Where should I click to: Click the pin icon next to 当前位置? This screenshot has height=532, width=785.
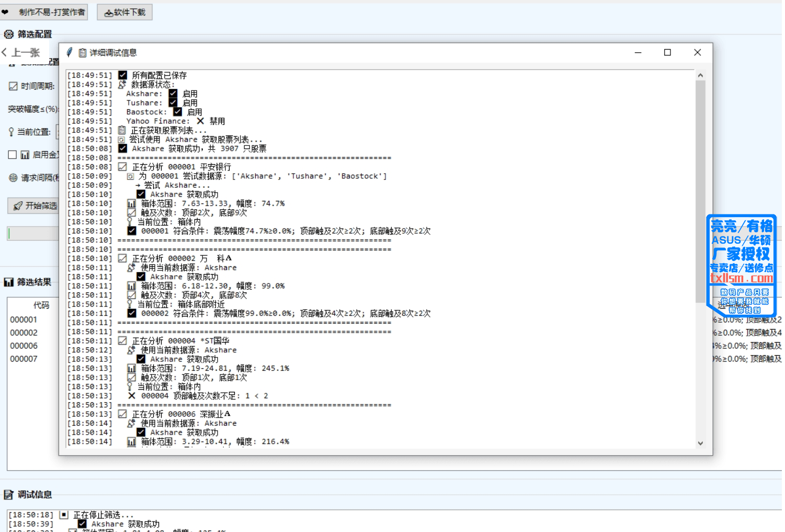(11, 132)
